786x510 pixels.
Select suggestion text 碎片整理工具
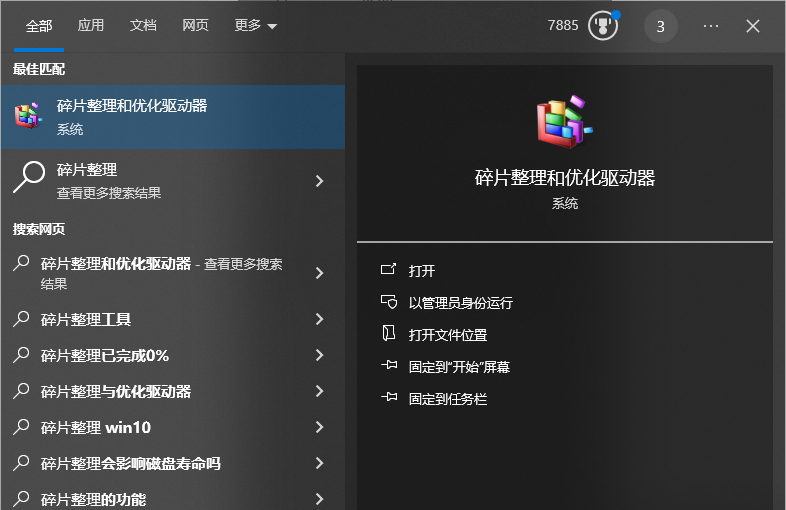(x=86, y=319)
